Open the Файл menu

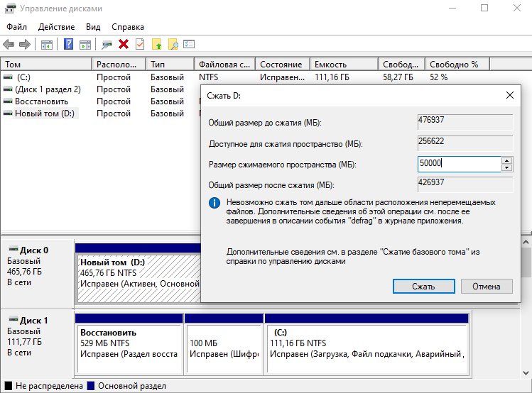pyautogui.click(x=16, y=27)
